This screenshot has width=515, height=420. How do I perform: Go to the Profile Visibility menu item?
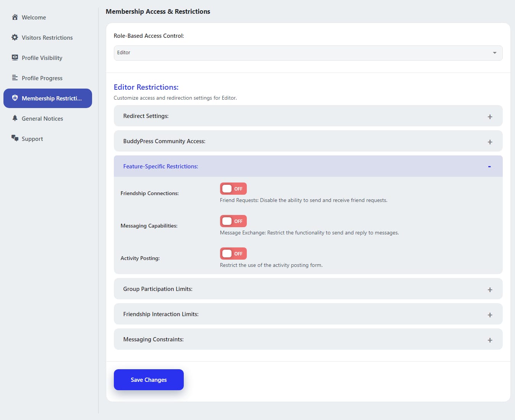pos(42,58)
